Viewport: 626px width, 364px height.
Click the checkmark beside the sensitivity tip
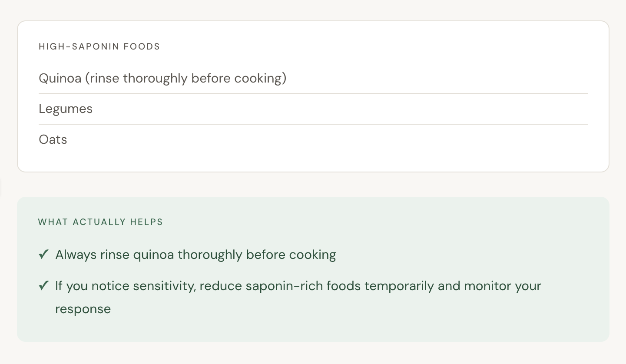click(x=43, y=286)
